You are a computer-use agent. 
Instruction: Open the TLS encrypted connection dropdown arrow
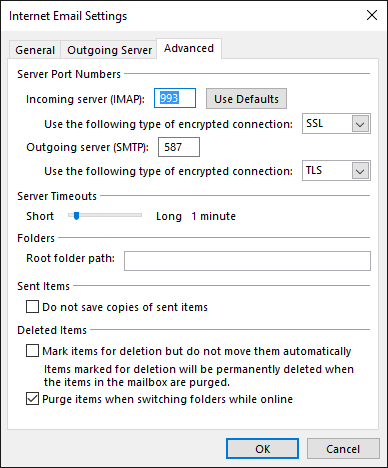tap(360, 171)
